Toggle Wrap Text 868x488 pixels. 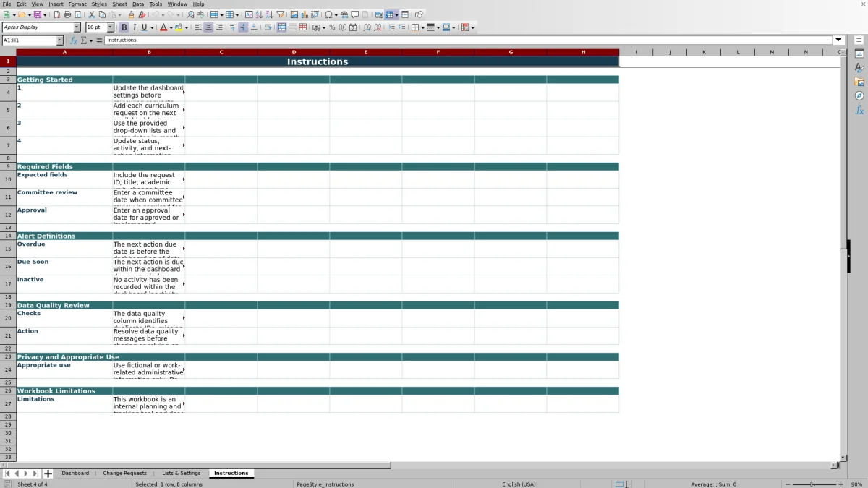click(x=268, y=27)
